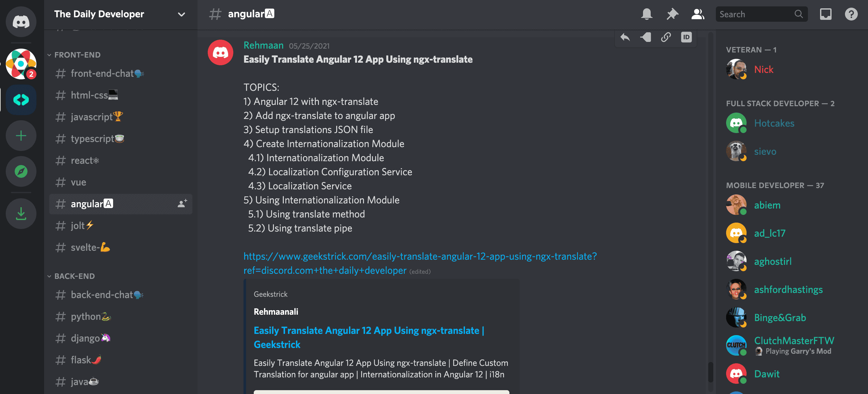Click create invite icon on angular channel
This screenshot has width=868, height=394.
click(x=182, y=204)
